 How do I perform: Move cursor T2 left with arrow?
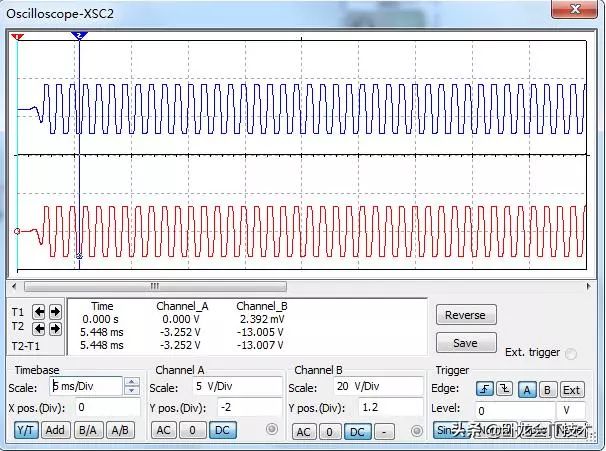tap(39, 328)
